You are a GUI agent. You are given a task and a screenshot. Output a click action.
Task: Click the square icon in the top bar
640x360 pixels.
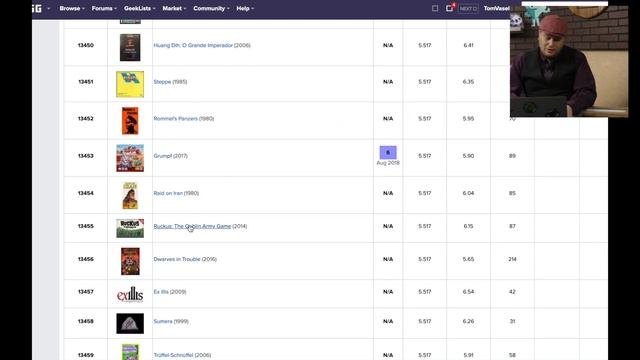(435, 8)
